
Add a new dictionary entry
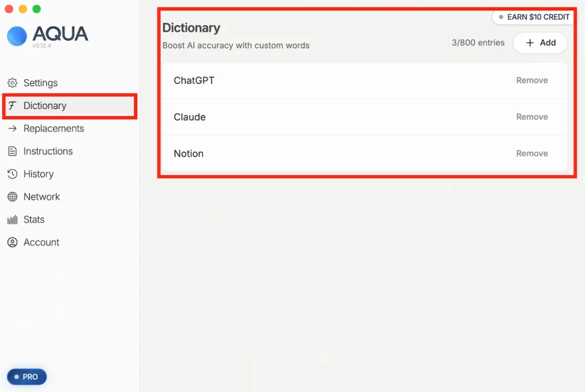pos(540,43)
